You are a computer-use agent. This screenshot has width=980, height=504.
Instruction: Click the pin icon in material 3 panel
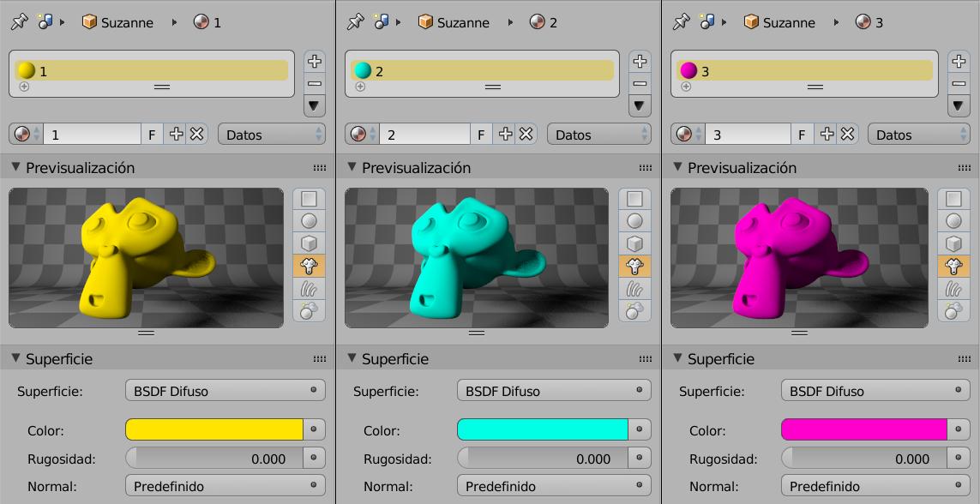[682, 22]
